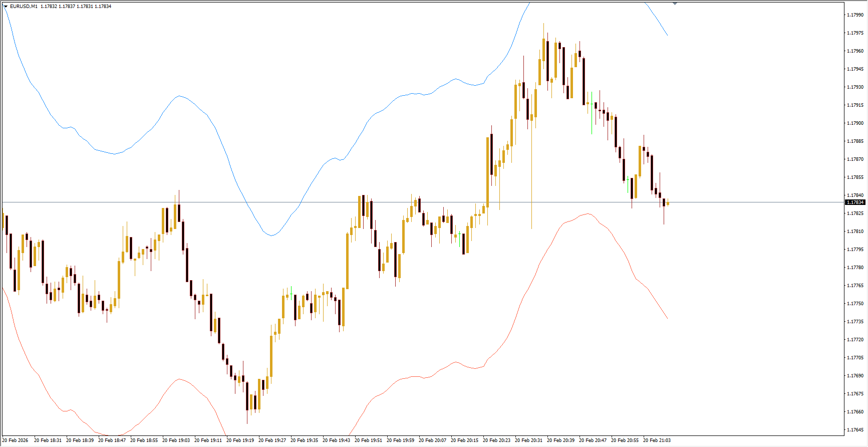The image size is (868, 447).
Task: Click the 20 Feb 20:39 time label
Action: [x=560, y=440]
